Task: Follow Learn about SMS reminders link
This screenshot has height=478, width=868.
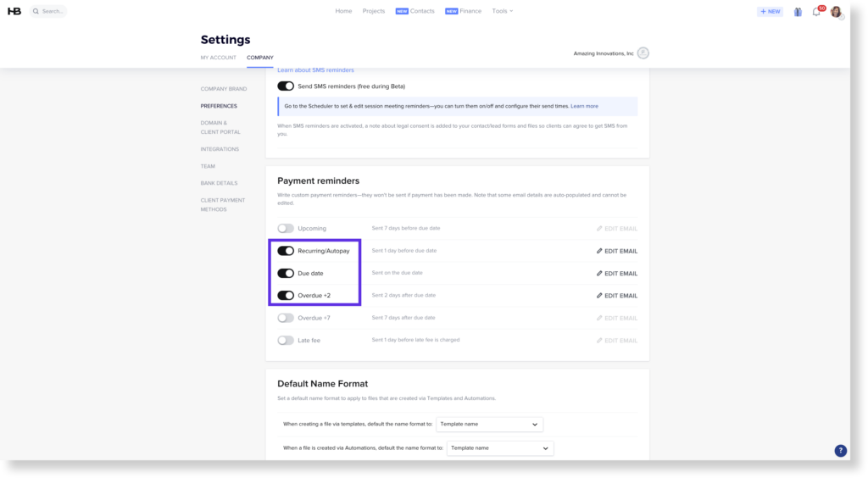Action: pos(315,70)
